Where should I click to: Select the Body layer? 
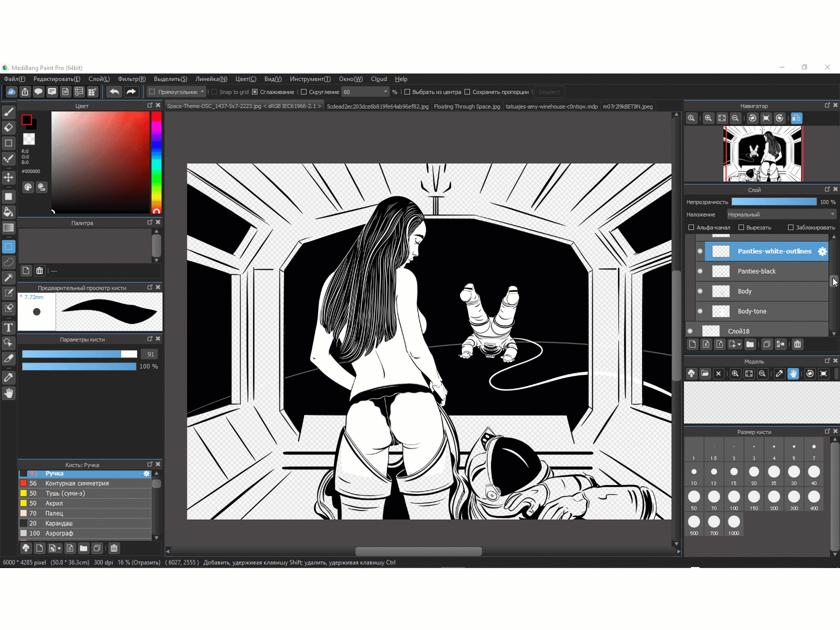[x=762, y=291]
